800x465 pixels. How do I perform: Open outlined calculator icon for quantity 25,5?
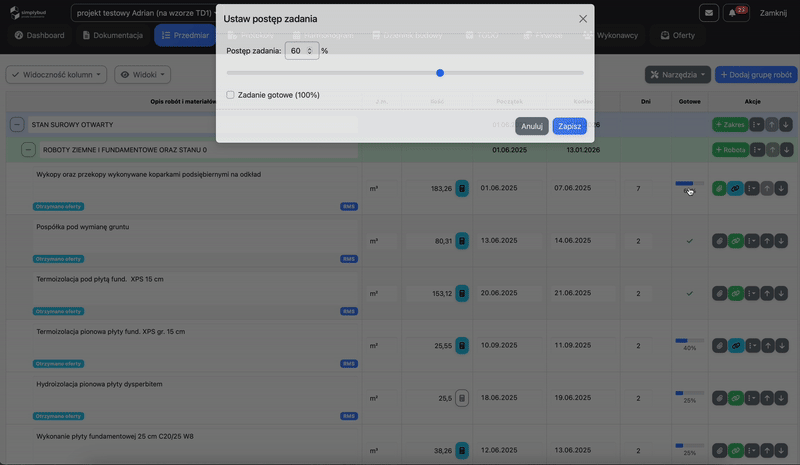[462, 398]
